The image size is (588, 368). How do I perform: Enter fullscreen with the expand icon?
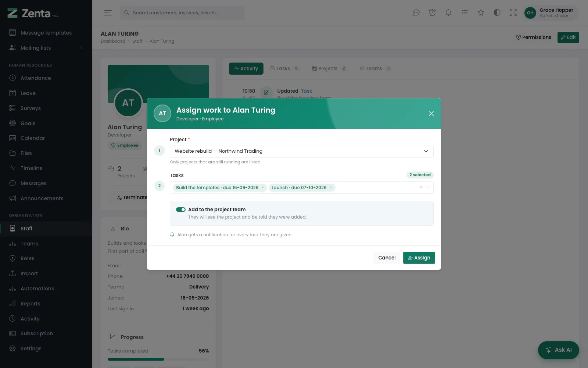click(x=513, y=13)
